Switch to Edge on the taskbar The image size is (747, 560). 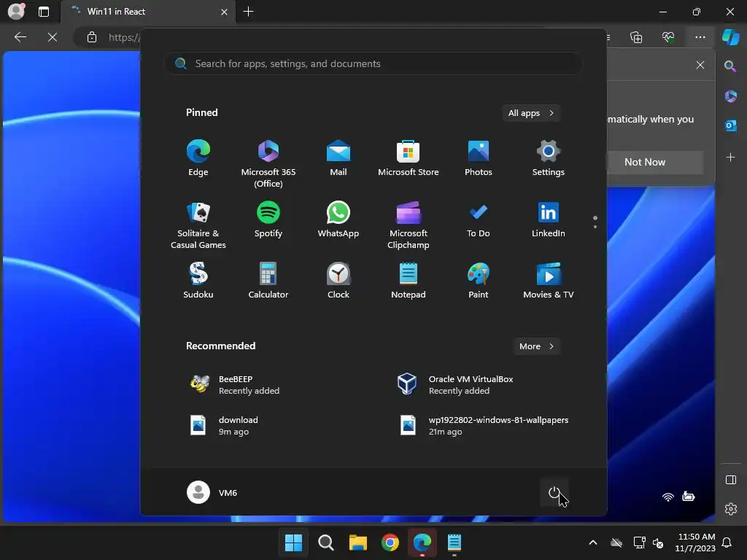tap(422, 542)
